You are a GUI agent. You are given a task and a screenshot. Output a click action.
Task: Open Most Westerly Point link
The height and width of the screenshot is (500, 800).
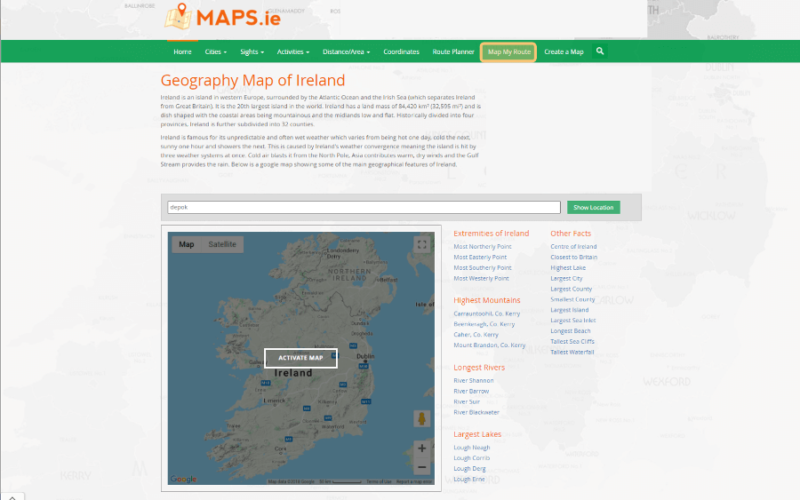click(x=481, y=278)
